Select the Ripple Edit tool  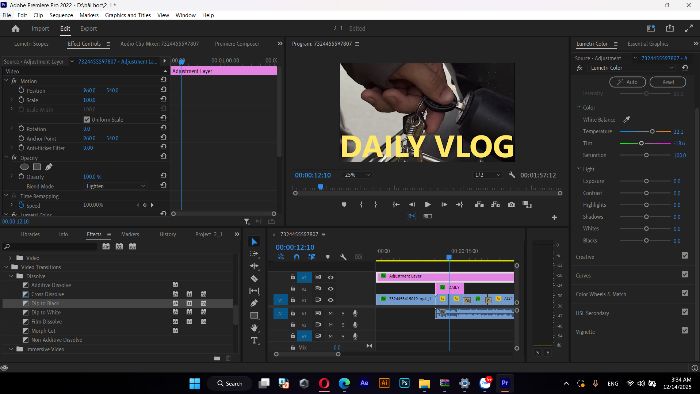pyautogui.click(x=254, y=266)
